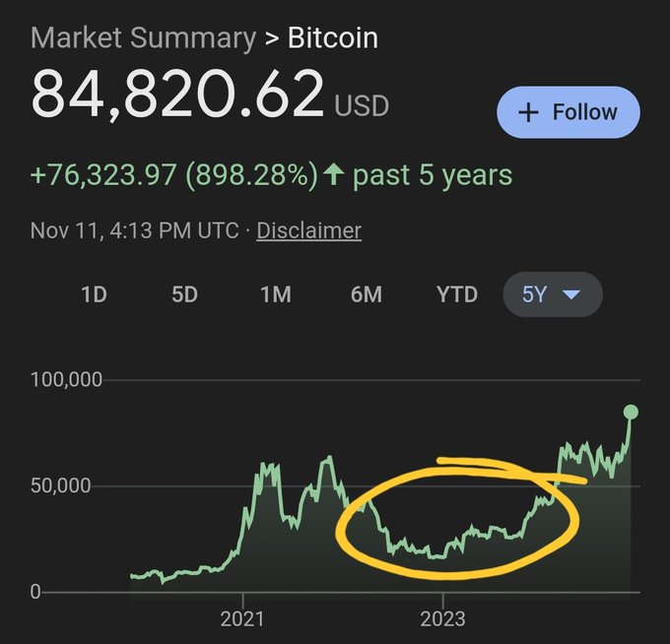This screenshot has height=644, width=670.
Task: Choose the 1M chart range
Action: tap(275, 294)
